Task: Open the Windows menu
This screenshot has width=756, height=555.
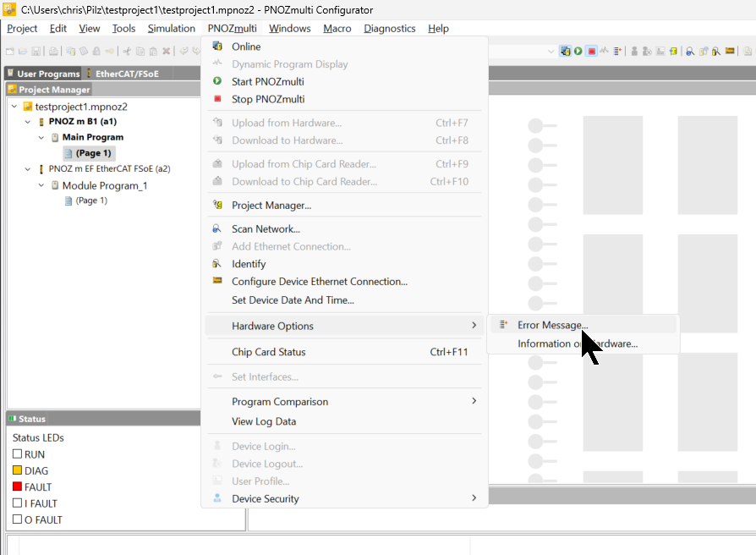Action: (x=290, y=29)
